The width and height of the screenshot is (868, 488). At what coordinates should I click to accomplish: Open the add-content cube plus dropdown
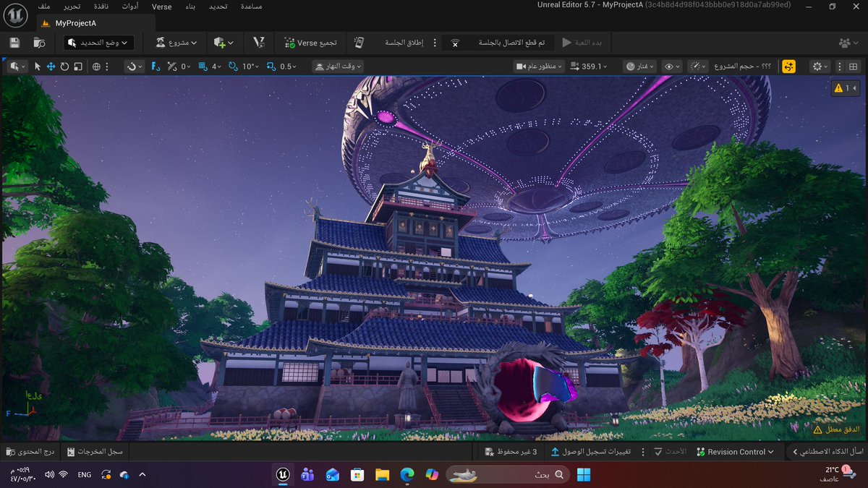pyautogui.click(x=224, y=43)
